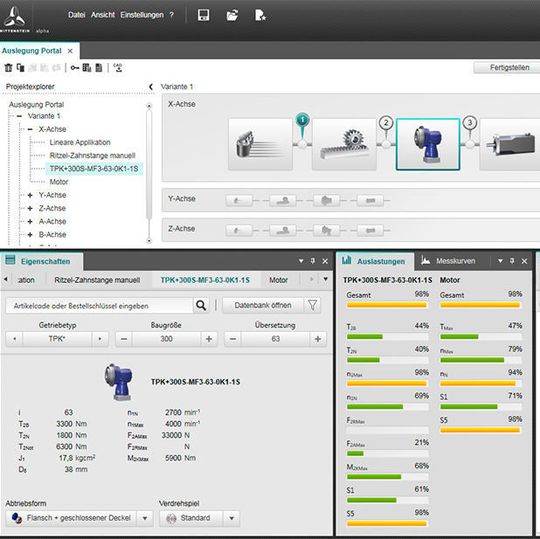This screenshot has width=540, height=539.
Task: Expand the A-Achse tree node
Action: 30,221
